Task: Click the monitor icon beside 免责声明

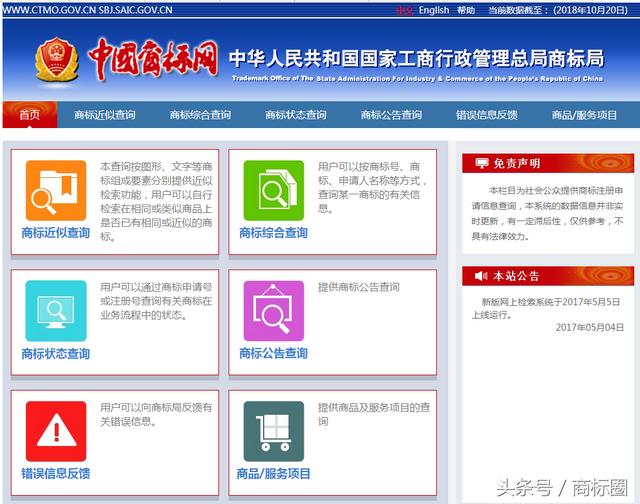Action: [482, 163]
